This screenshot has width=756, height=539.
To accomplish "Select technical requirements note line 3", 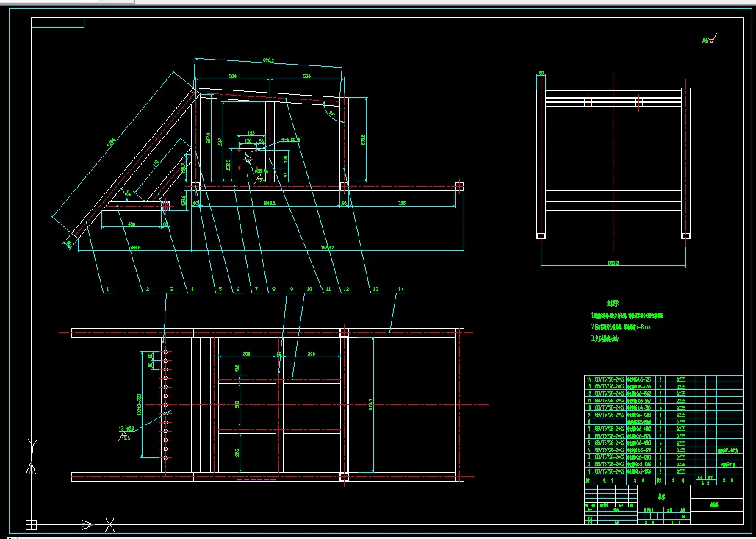I will [605, 339].
